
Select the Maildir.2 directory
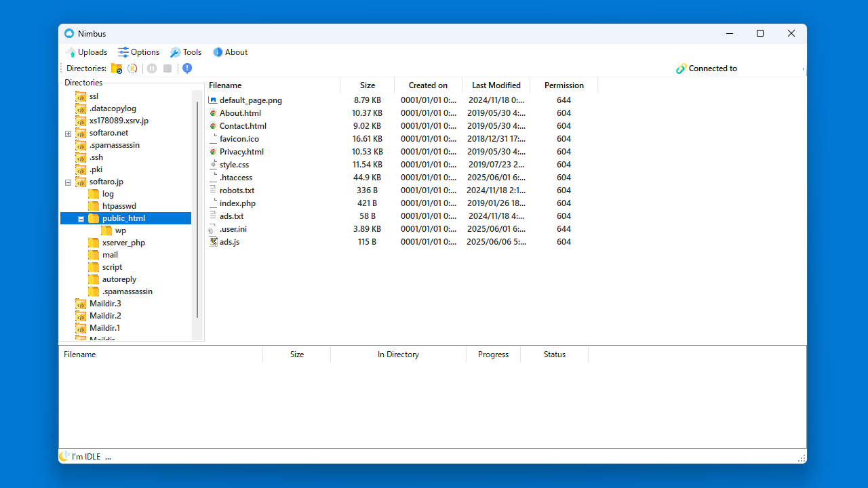tap(105, 316)
